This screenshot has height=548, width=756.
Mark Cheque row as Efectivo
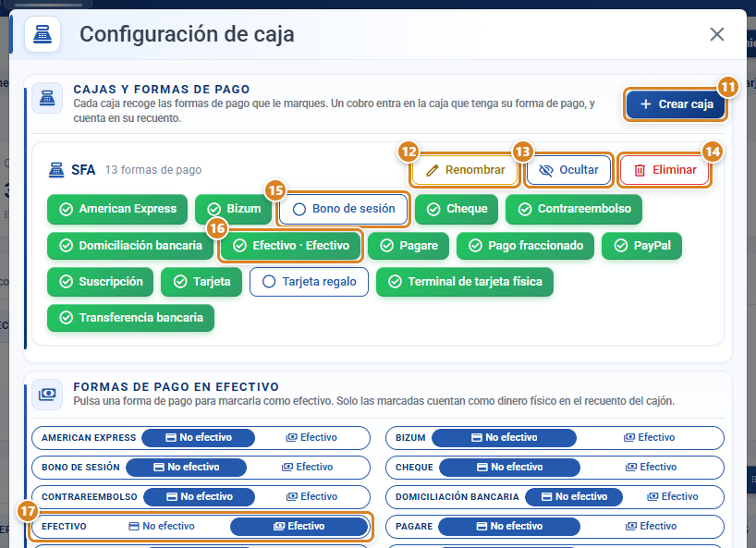point(651,467)
